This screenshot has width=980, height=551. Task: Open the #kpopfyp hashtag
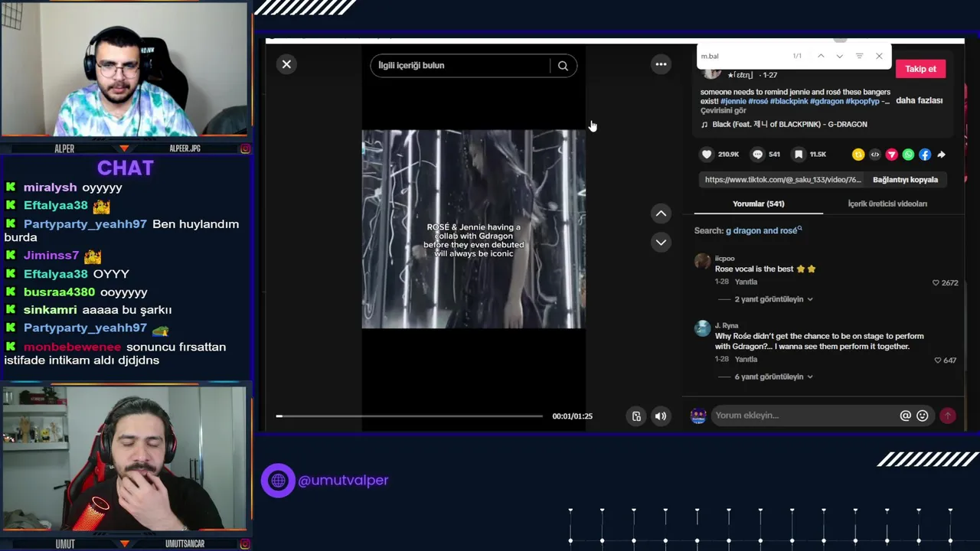pyautogui.click(x=862, y=101)
